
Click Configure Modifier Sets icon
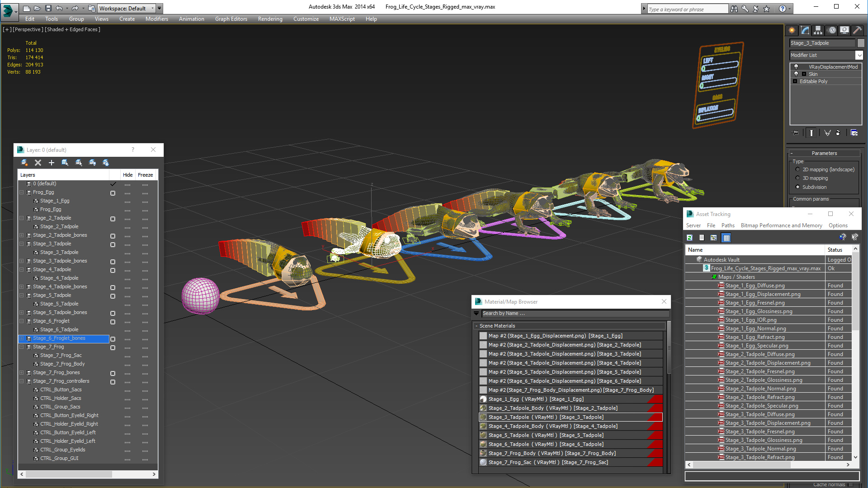(854, 133)
